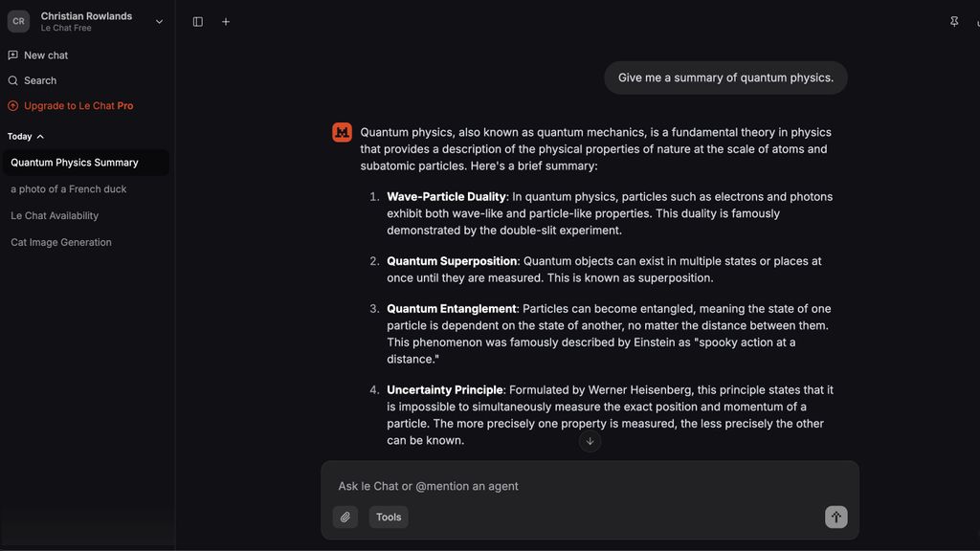Attach a file using the paperclip icon
Viewport: 980px width, 551px height.
[x=345, y=517]
